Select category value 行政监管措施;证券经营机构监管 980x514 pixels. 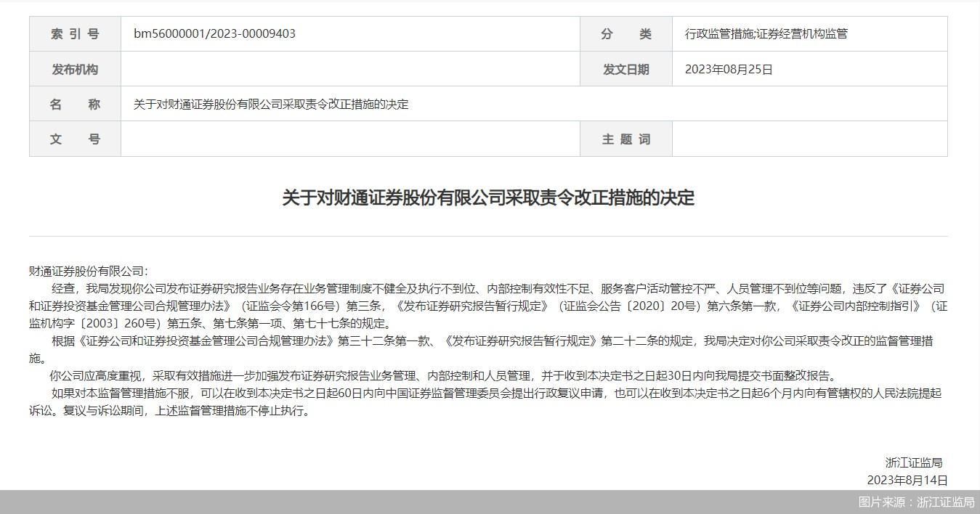coord(766,34)
